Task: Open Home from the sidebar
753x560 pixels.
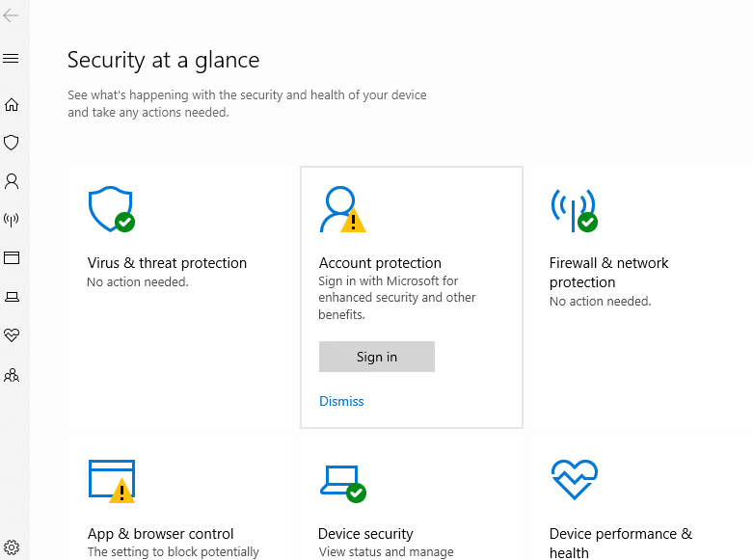Action: tap(12, 104)
